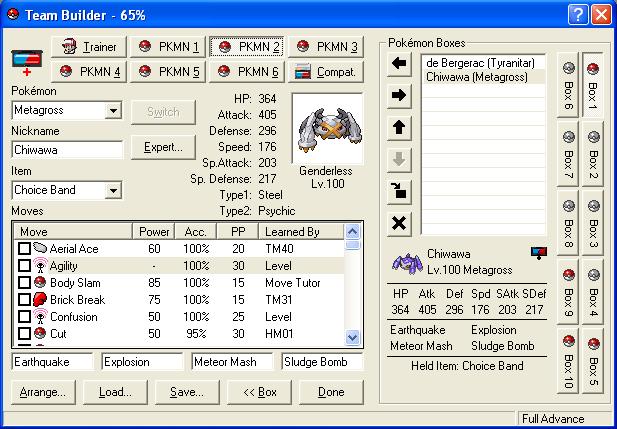
Task: Enable the Brick Break checkbox
Action: coord(24,300)
